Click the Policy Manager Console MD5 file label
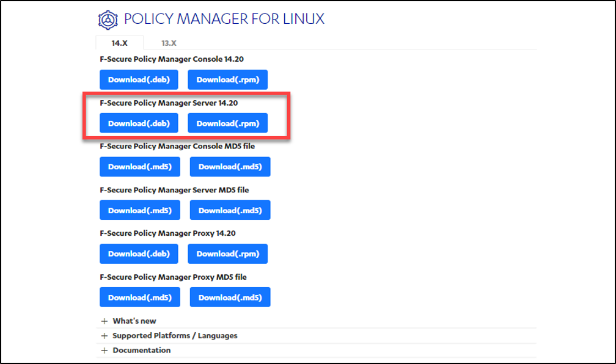Viewport: 616px width, 364px height. tap(177, 146)
